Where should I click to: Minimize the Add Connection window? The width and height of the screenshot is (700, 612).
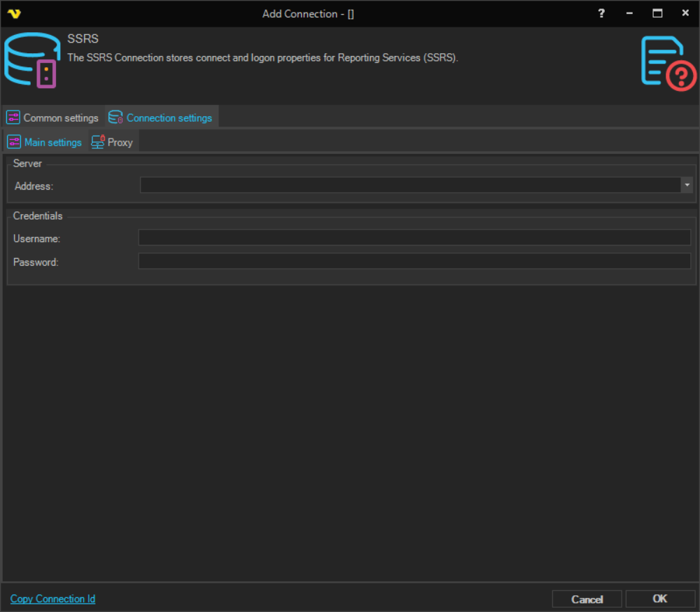pos(629,13)
